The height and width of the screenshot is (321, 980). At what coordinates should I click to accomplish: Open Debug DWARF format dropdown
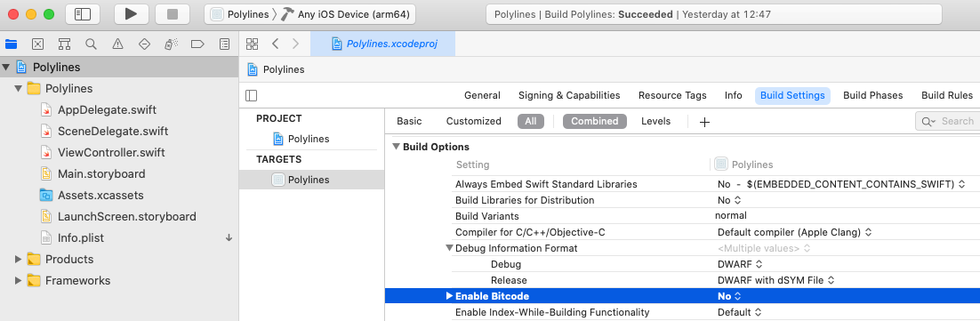tap(740, 264)
